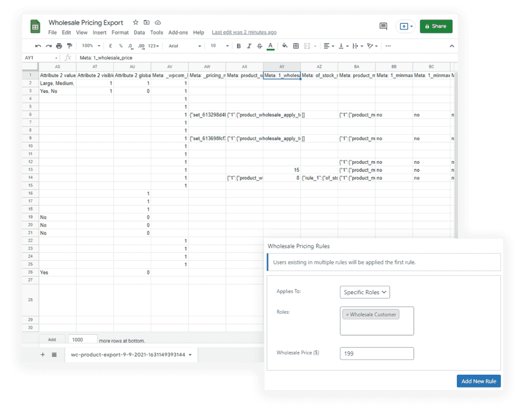This screenshot has height=420, width=528.
Task: Decrease decimal places icon
Action: (x=130, y=46)
